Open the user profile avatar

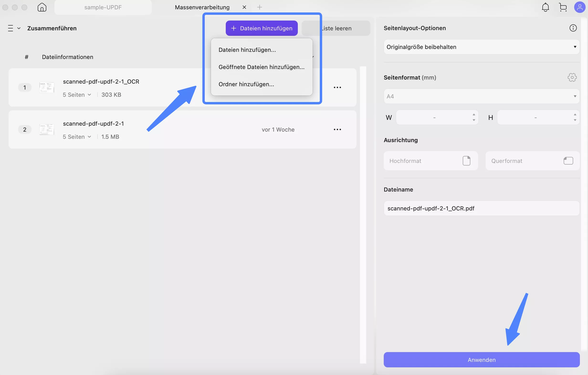[x=580, y=7]
